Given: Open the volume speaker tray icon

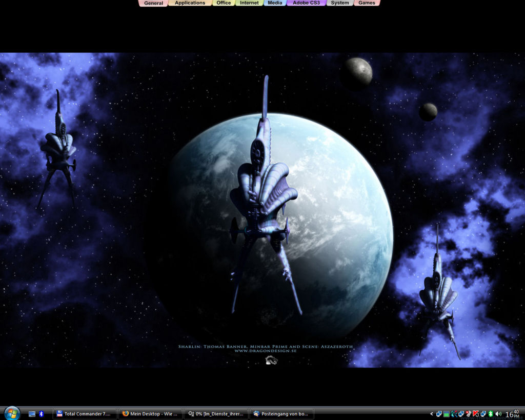Looking at the screenshot, I should (498, 414).
